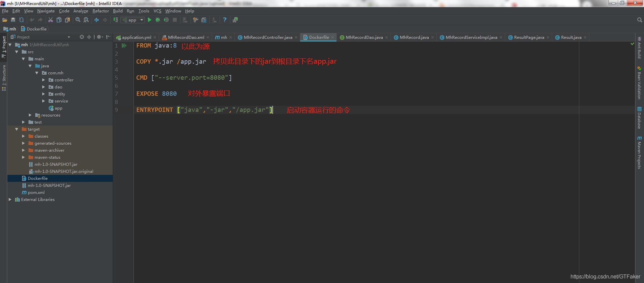
Task: Collapse the target folder
Action: pyautogui.click(x=17, y=129)
